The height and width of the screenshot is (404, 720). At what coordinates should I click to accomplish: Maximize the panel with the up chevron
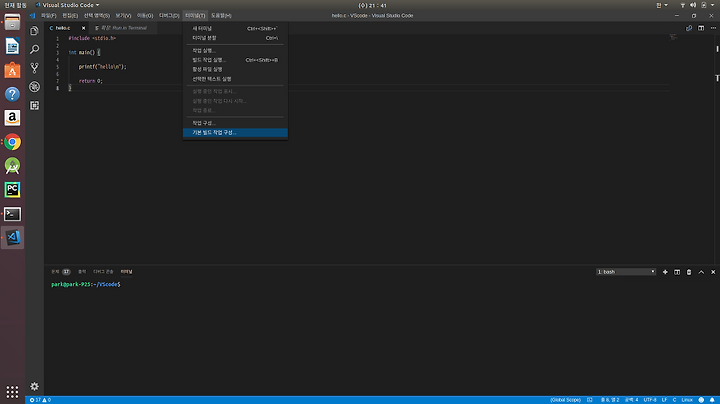(x=701, y=272)
